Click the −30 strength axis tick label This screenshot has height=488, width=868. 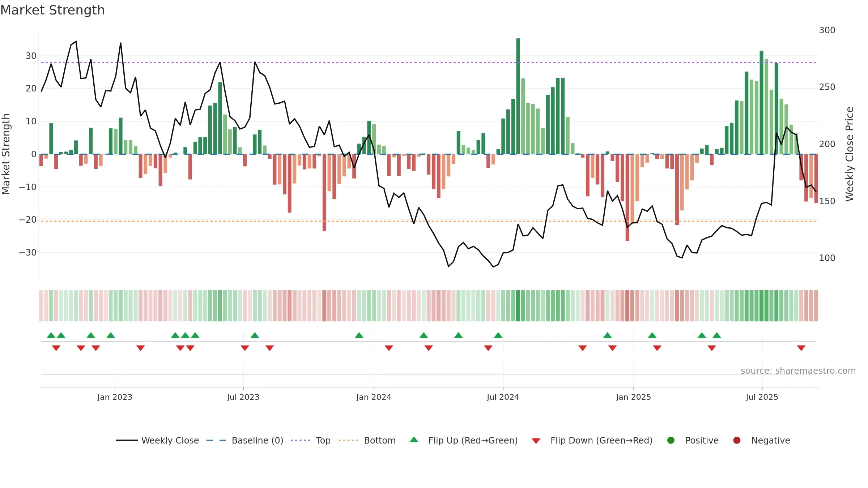28,252
